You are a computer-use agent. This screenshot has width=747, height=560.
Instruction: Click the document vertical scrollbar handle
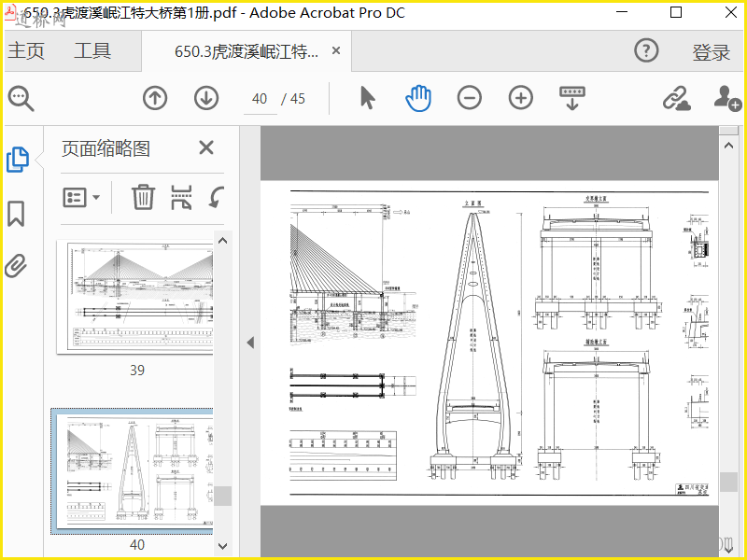pos(728,482)
